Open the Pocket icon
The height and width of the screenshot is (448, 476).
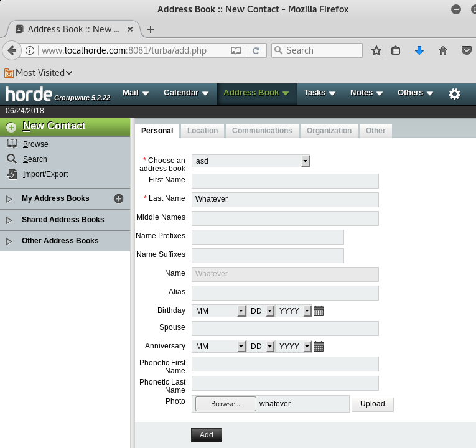click(466, 50)
